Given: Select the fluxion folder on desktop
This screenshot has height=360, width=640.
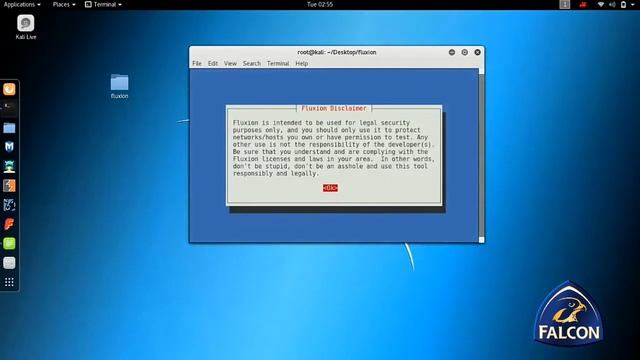Looking at the screenshot, I should tap(119, 86).
